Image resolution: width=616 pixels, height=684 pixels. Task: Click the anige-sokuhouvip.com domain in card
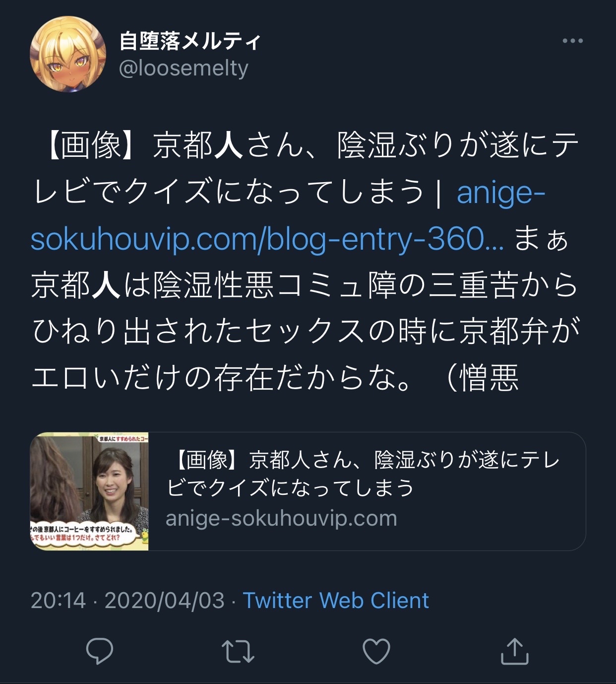[281, 518]
